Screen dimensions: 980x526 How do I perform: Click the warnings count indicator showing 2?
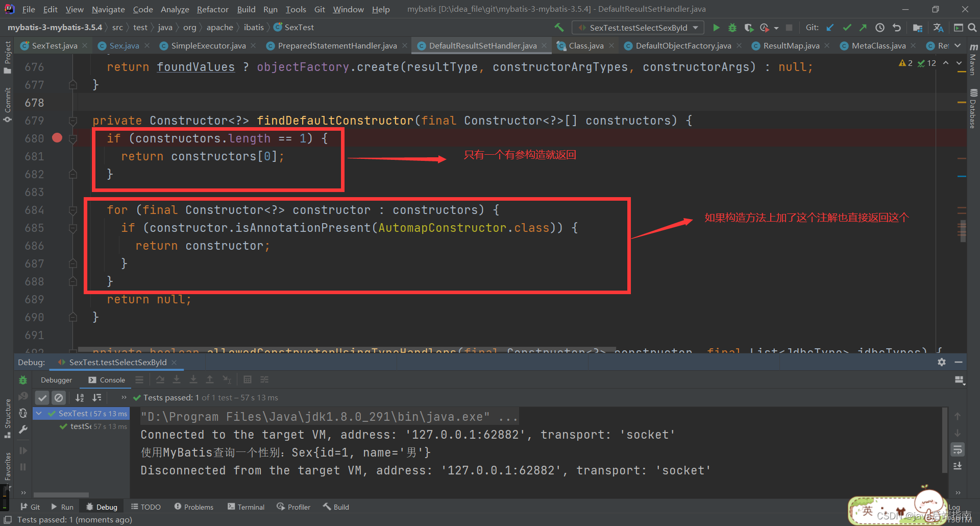905,63
